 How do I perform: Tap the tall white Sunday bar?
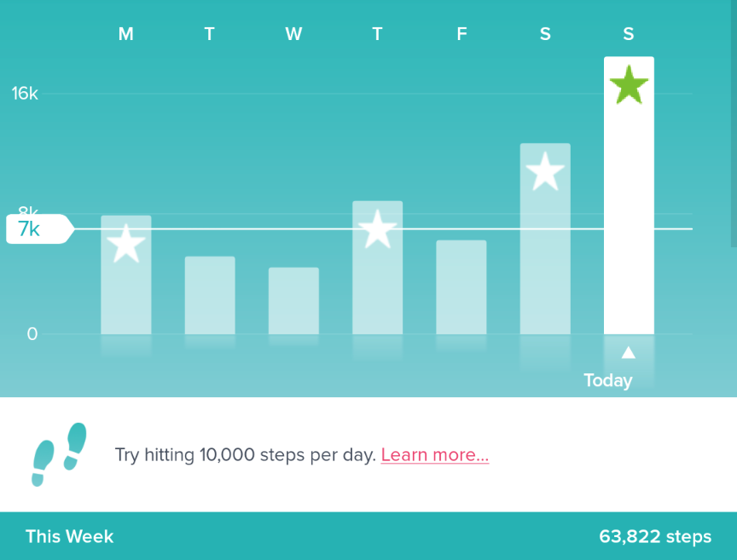click(x=629, y=195)
